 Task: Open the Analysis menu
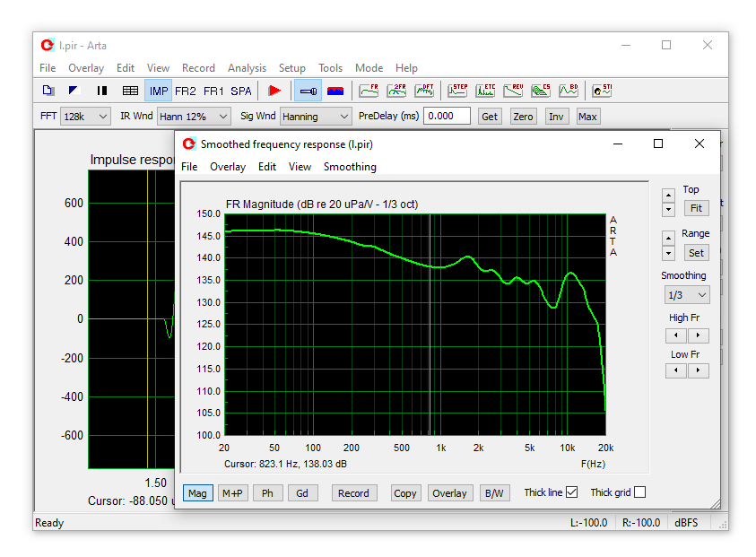(247, 68)
